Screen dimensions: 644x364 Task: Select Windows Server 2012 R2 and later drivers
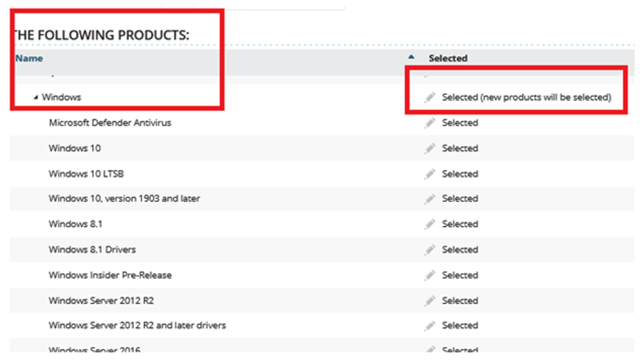coord(137,326)
